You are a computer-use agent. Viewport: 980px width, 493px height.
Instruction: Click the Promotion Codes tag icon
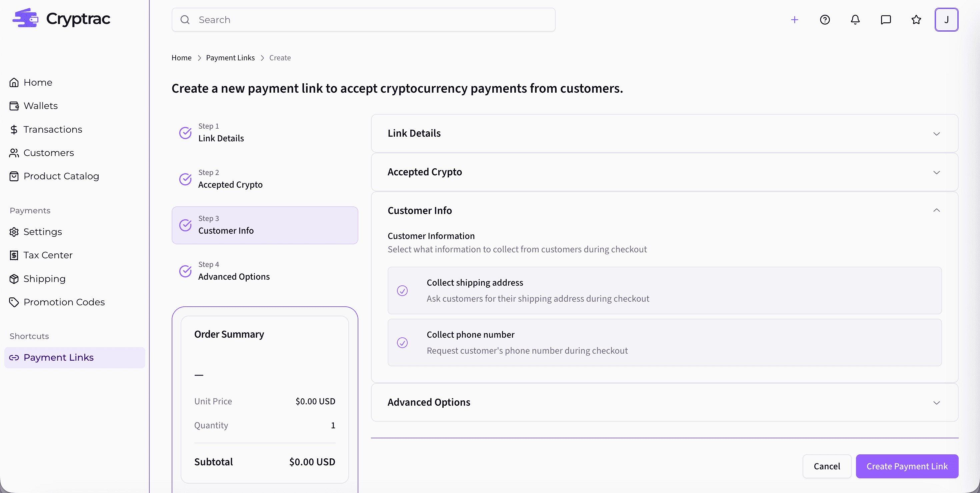coord(14,302)
